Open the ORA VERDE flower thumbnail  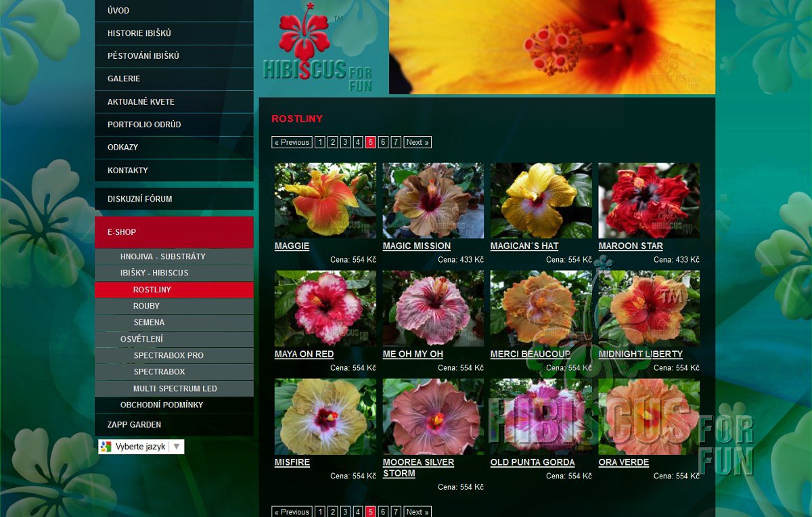click(x=649, y=417)
